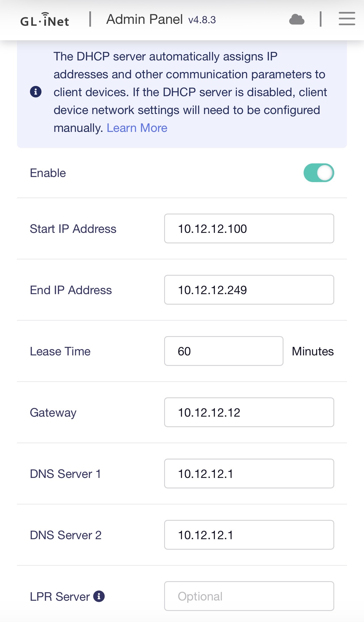
Task: Click the v4.8.3 version label
Action: (202, 20)
